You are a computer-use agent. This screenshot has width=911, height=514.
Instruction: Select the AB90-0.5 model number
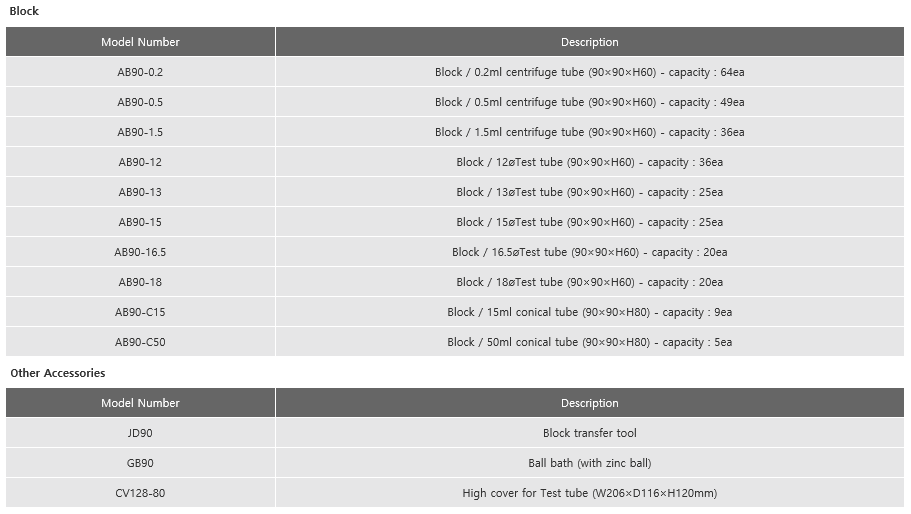coord(140,102)
